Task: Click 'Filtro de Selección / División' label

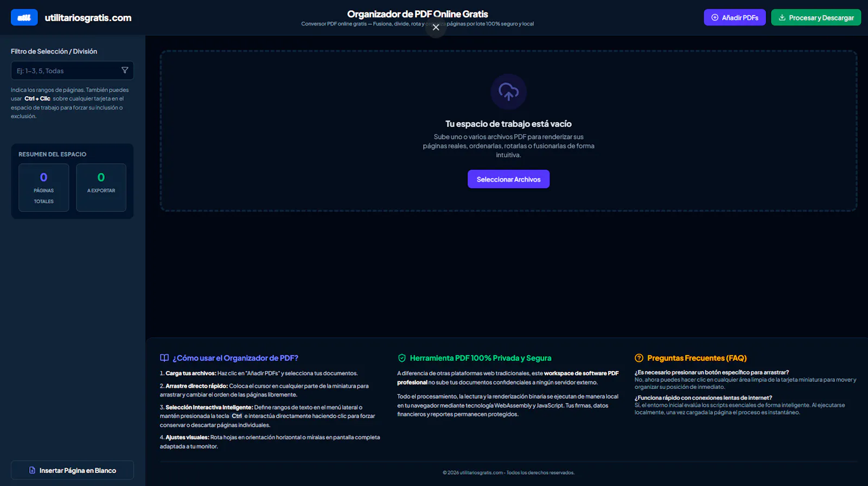Action: [54, 52]
